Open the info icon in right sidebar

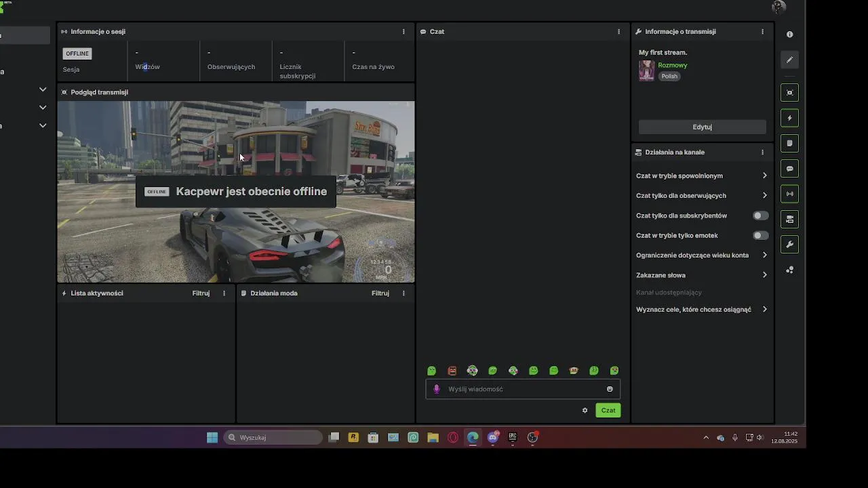click(789, 35)
